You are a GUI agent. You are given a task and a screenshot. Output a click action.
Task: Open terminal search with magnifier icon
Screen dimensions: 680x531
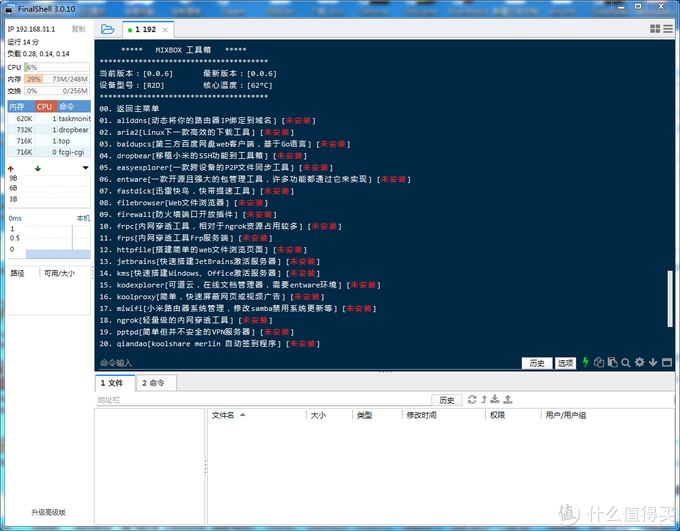[625, 363]
